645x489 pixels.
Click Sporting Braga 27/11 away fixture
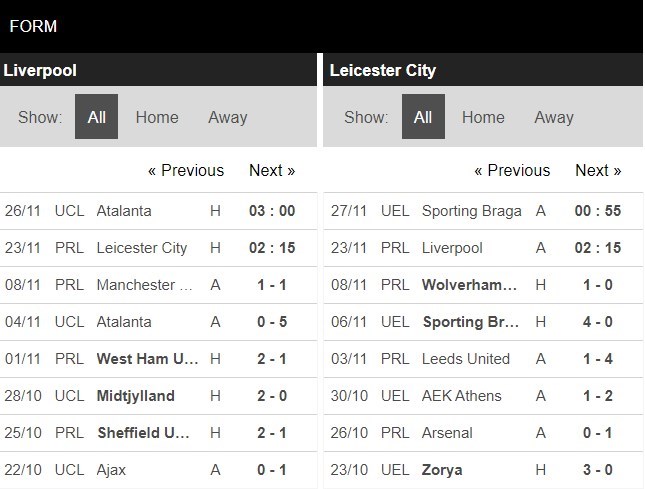pos(472,211)
